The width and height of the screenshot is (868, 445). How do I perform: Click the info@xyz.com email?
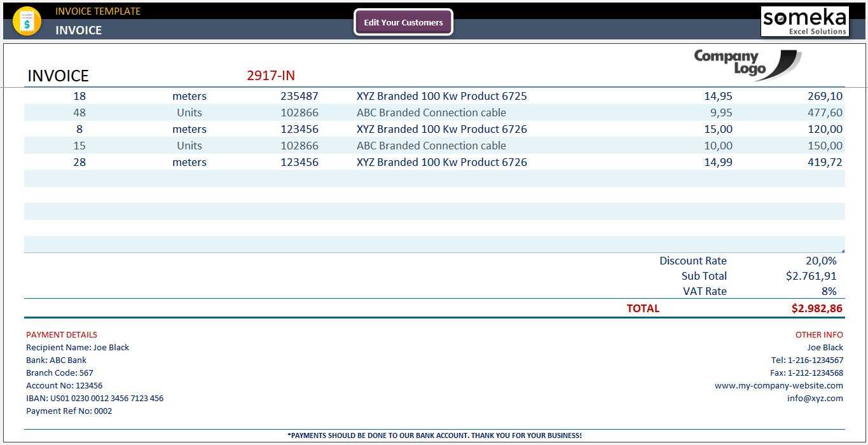point(815,398)
